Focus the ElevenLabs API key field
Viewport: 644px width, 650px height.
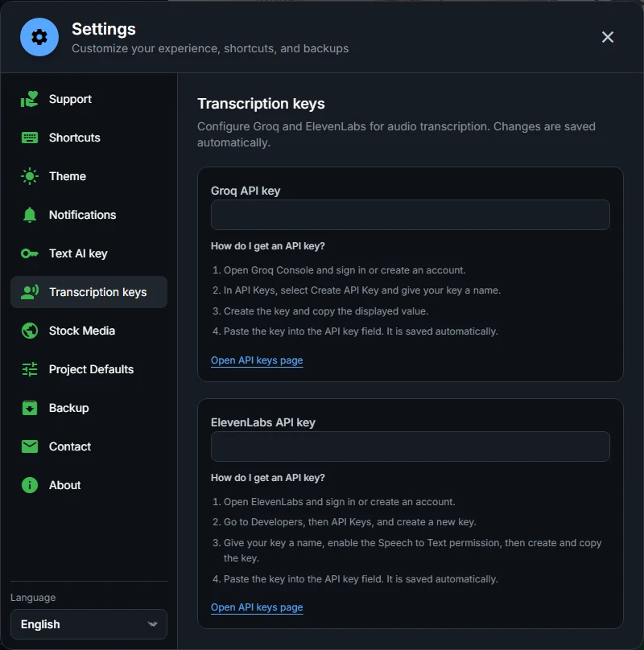coord(411,446)
